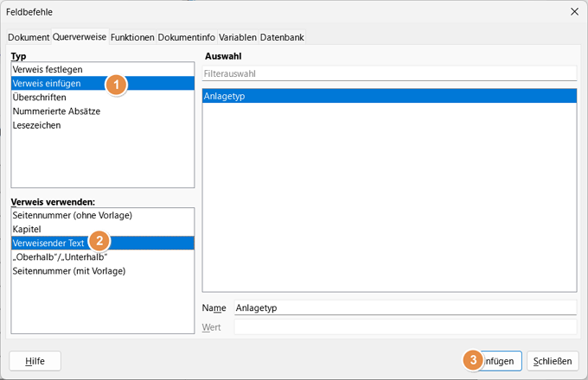Click the Filterauswahl search field
This screenshot has width=588, height=380.
click(x=389, y=73)
